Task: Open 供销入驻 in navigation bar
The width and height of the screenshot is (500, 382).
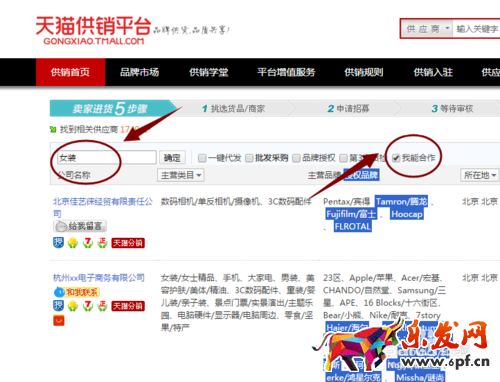Action: tap(433, 72)
